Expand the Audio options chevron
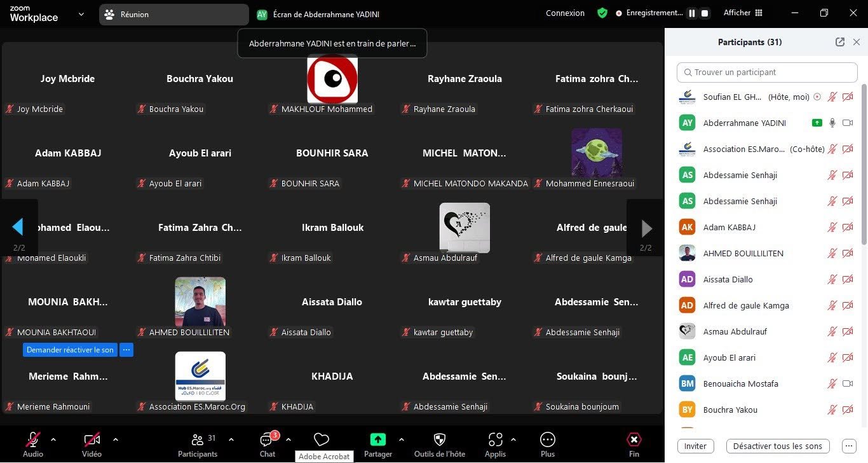The height and width of the screenshot is (463, 868). (x=53, y=439)
